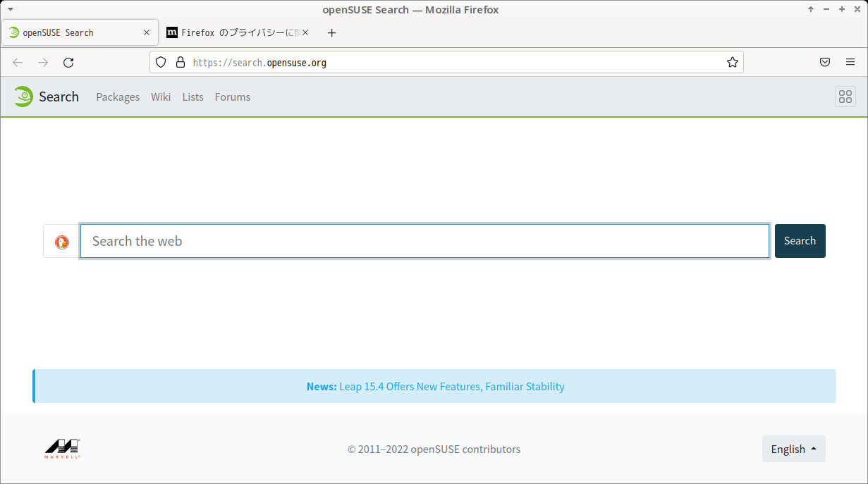Image resolution: width=868 pixels, height=484 pixels.
Task: Minimize the Firefox window
Action: [826, 9]
